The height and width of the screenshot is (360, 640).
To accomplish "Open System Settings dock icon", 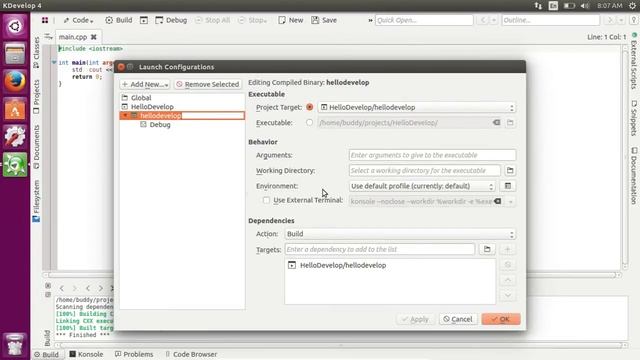I will pyautogui.click(x=15, y=136).
